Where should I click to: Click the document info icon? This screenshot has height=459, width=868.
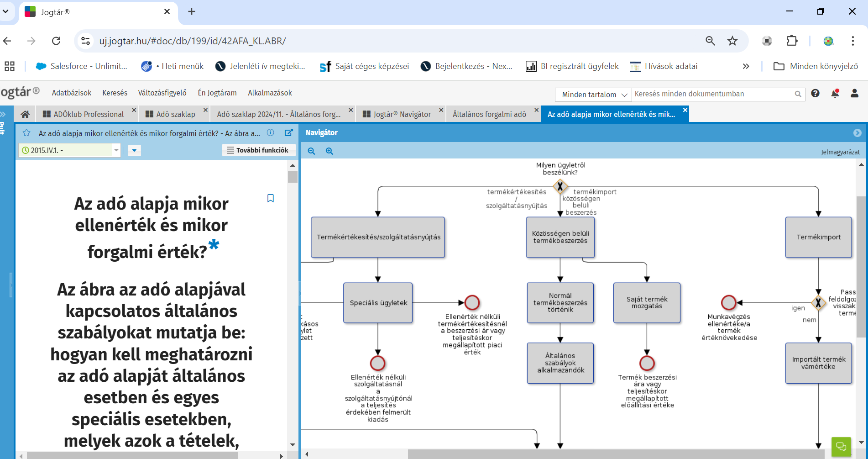point(271,133)
